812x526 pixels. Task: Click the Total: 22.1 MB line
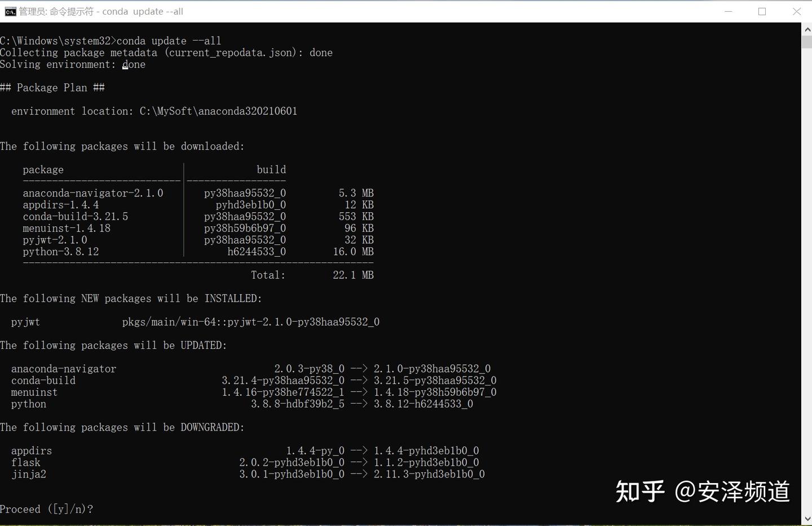point(312,275)
